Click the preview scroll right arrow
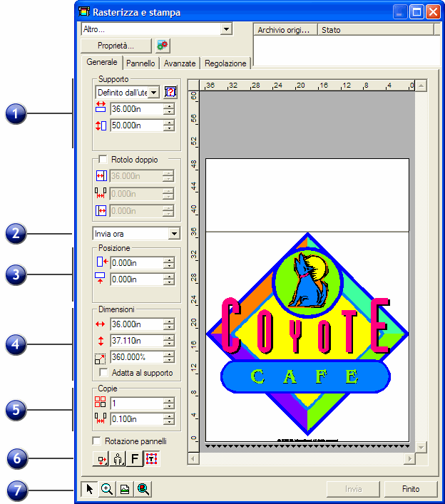The height and width of the screenshot is (504, 445). 409,458
